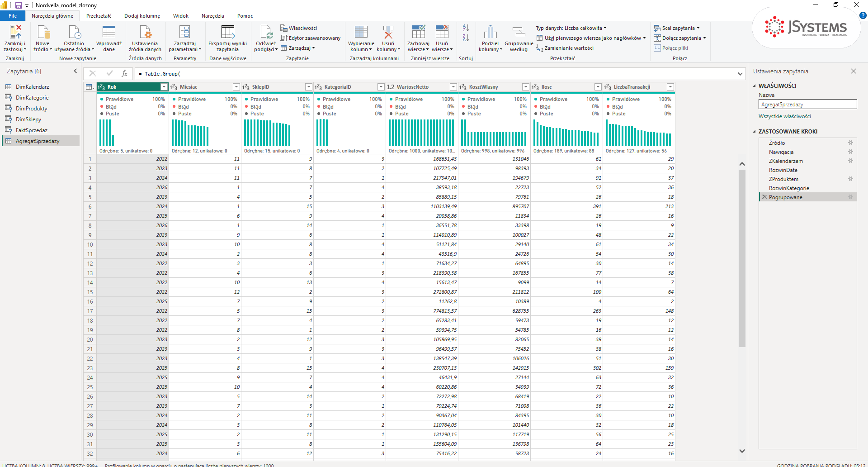Image resolution: width=868 pixels, height=467 pixels.
Task: Click Zarządzaj parametrami icon
Action: pyautogui.click(x=184, y=32)
